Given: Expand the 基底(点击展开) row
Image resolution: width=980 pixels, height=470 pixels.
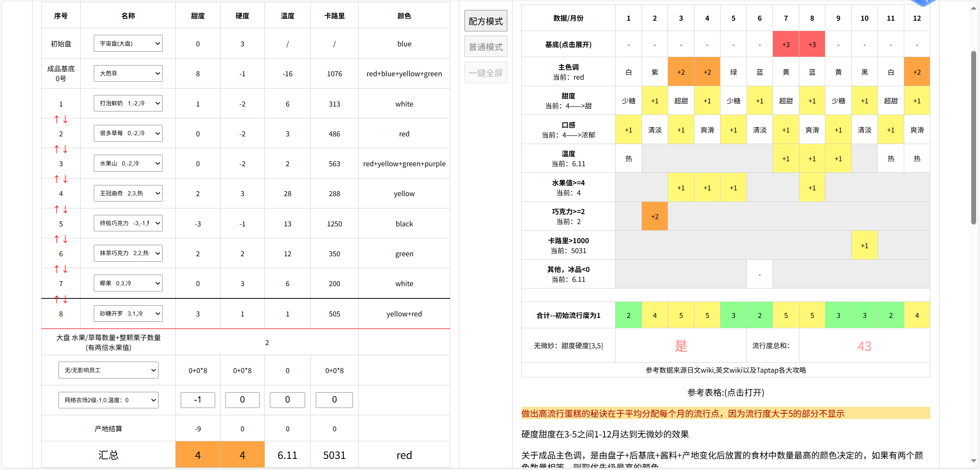Looking at the screenshot, I should 568,44.
